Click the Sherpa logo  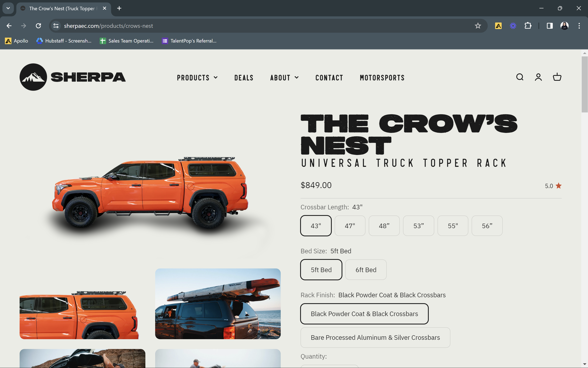click(73, 77)
